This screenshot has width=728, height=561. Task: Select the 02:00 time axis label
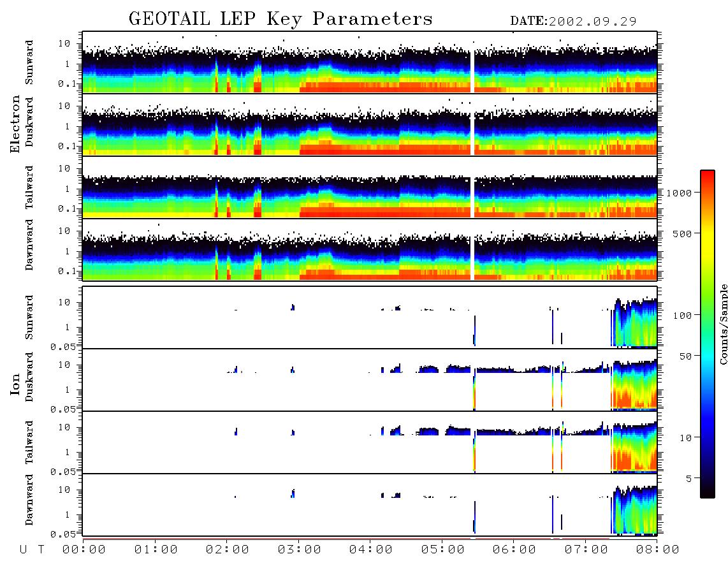[x=228, y=550]
